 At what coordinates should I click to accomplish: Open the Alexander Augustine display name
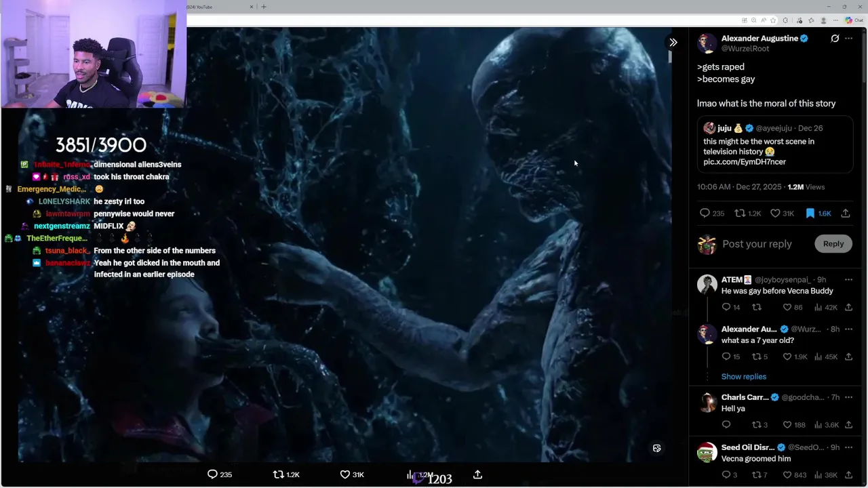click(759, 39)
